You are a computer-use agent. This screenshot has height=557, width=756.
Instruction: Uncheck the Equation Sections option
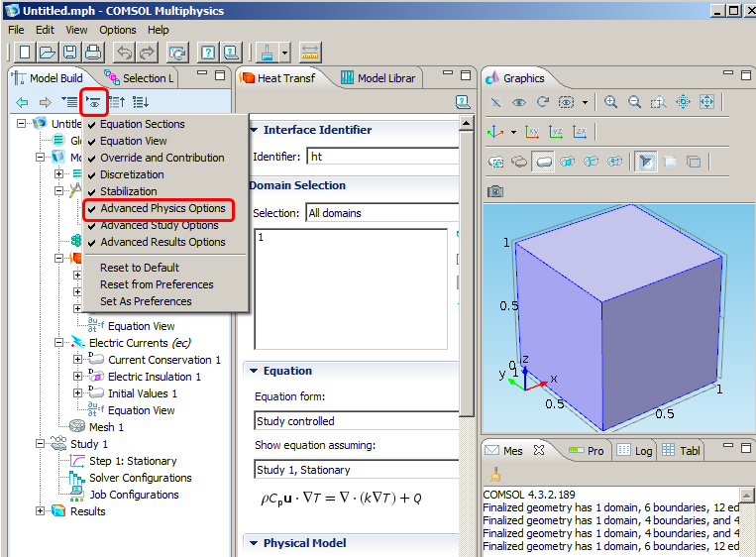coord(142,124)
